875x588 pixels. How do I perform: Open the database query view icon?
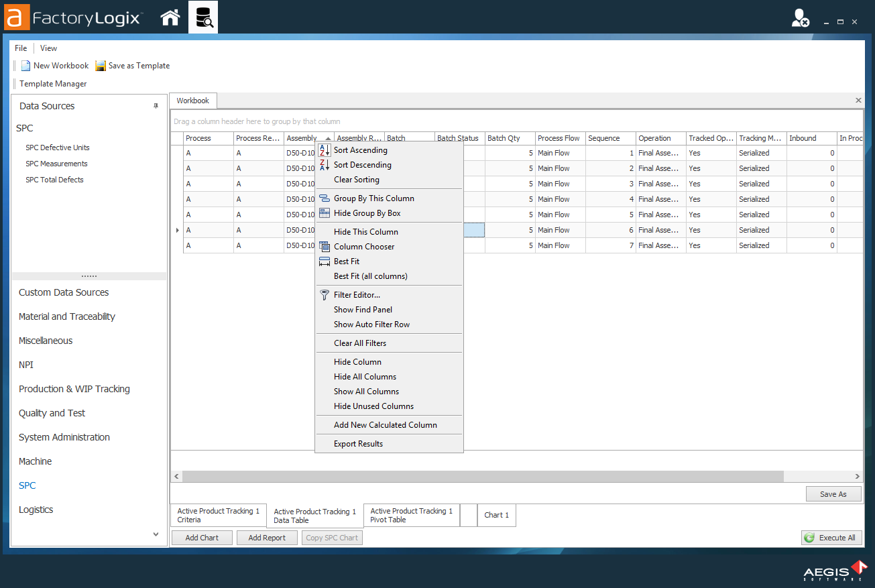pos(202,18)
